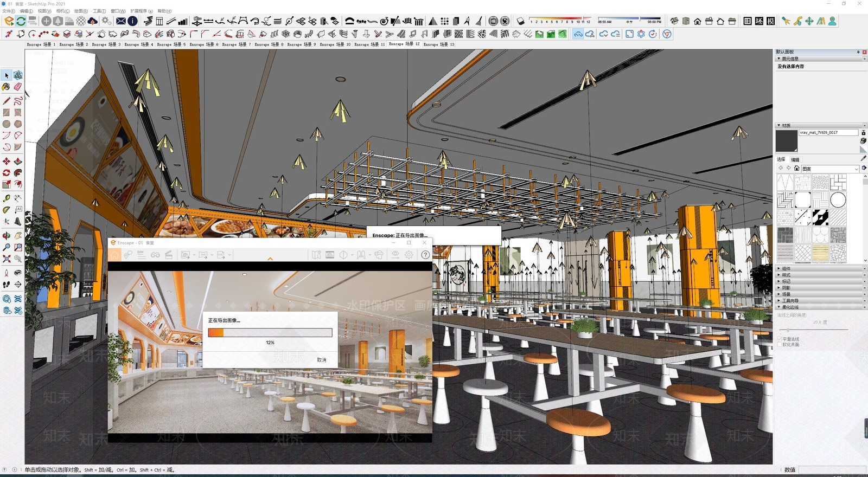The image size is (868, 477).
Task: Expand the 场景 panel
Action: [821, 294]
